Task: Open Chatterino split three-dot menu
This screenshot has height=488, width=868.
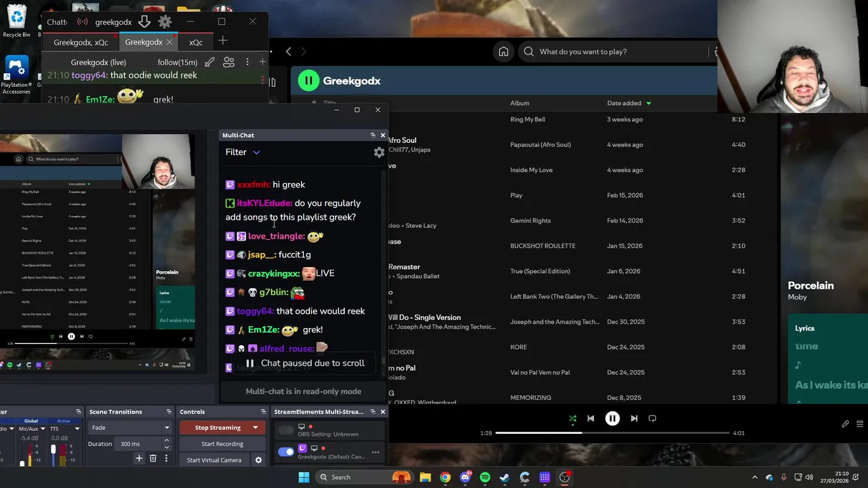Action: (247, 62)
